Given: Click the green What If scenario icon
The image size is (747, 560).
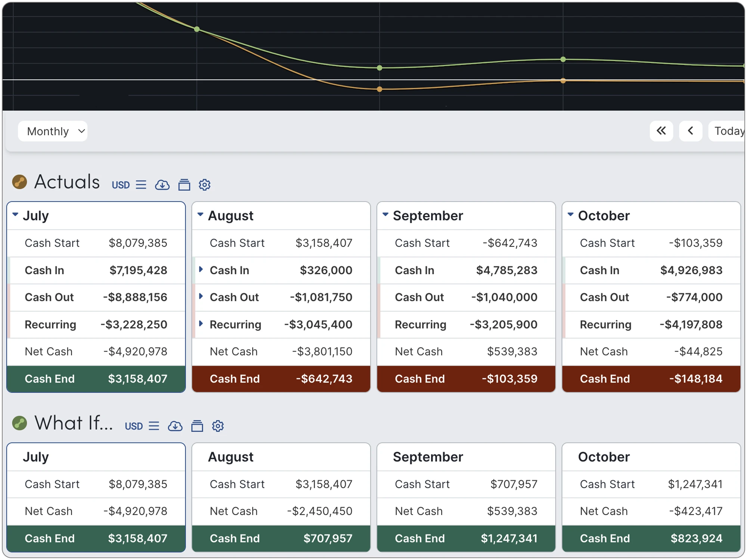Looking at the screenshot, I should [19, 423].
